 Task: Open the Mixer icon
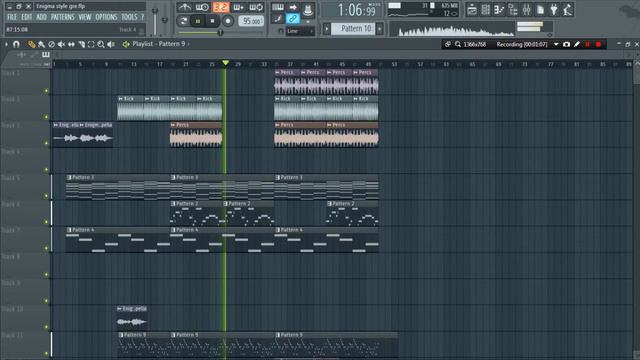527,9
